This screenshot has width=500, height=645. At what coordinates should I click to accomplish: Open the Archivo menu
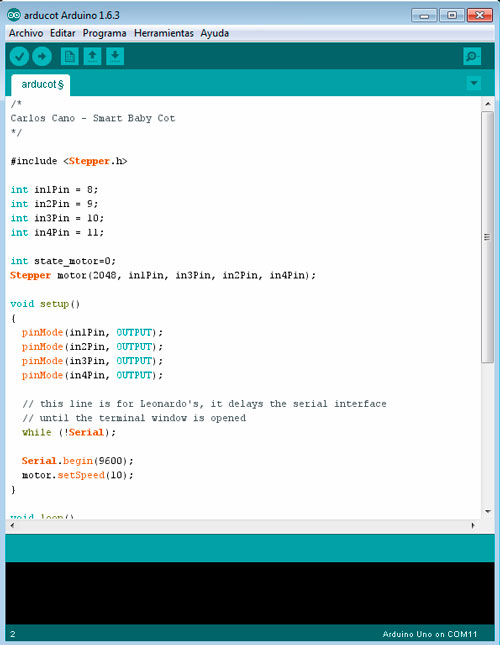[26, 33]
